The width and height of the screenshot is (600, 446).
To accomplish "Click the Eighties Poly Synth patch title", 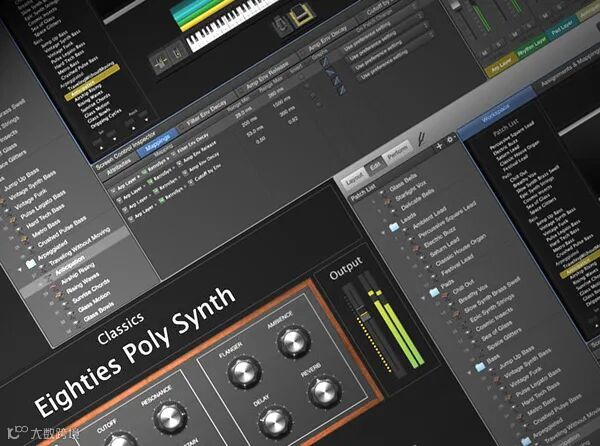I will [135, 351].
